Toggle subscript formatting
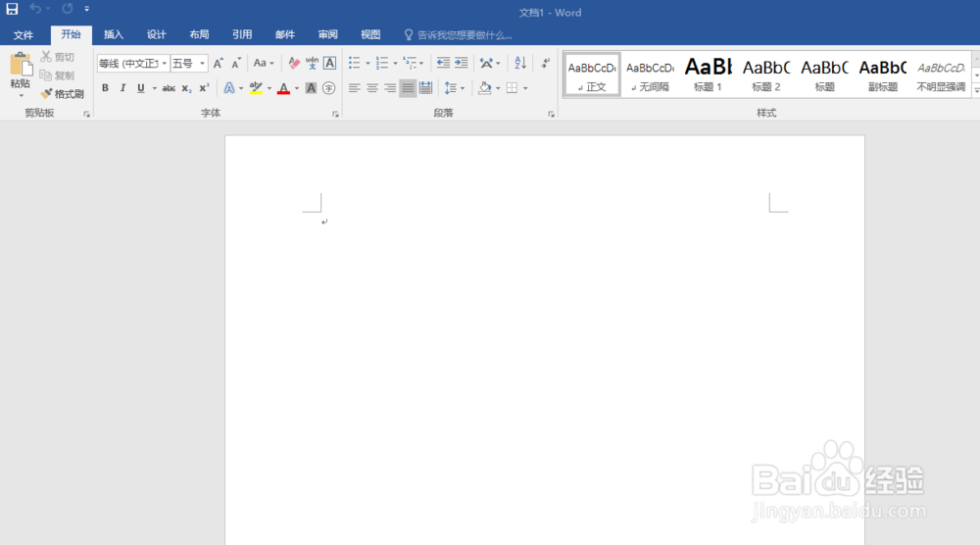This screenshot has width=980, height=545. 186,88
